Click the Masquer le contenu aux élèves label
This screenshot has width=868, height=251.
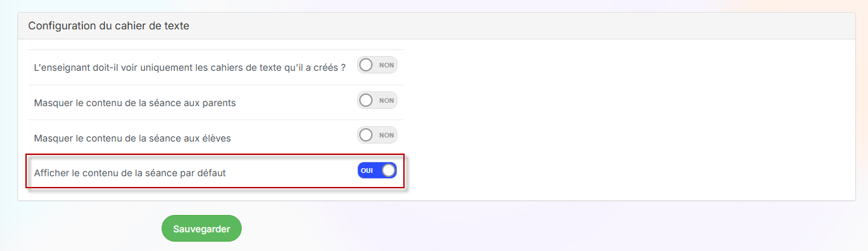tap(132, 138)
